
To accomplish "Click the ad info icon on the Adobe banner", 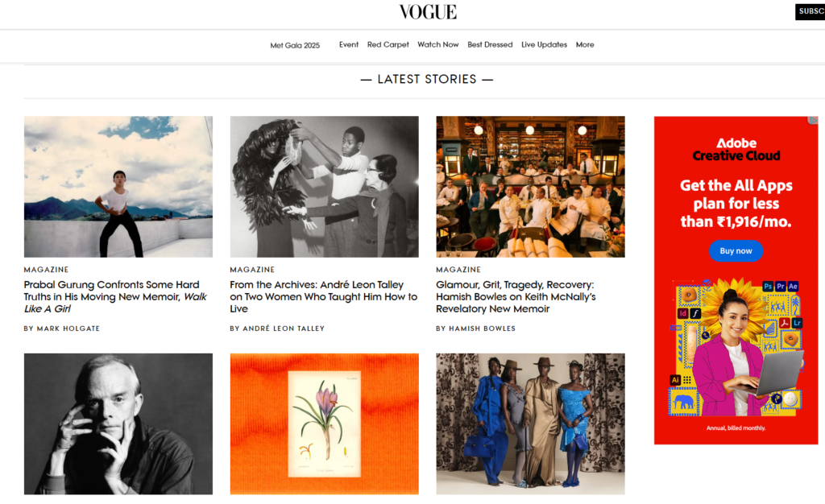I will click(813, 120).
